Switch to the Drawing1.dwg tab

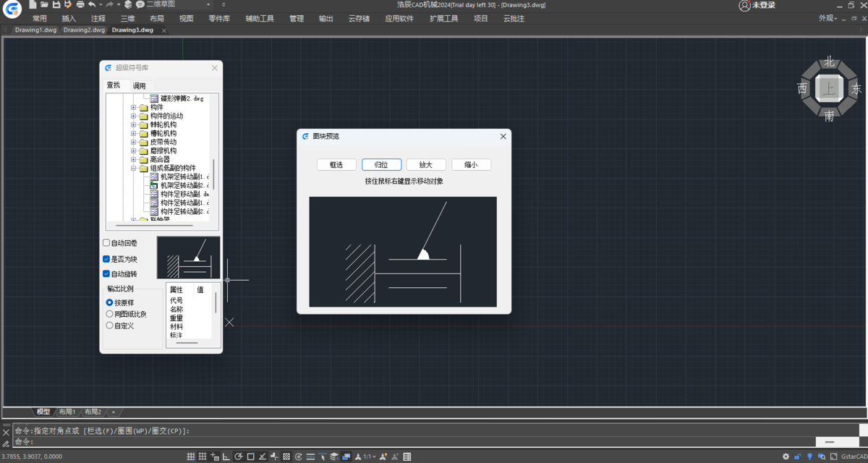point(35,30)
